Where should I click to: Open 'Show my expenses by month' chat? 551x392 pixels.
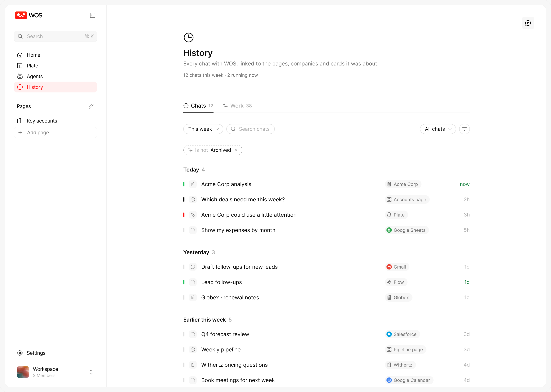(x=238, y=230)
